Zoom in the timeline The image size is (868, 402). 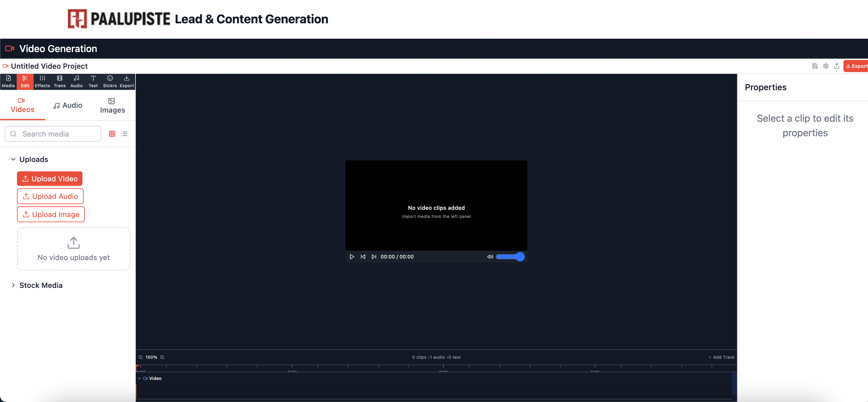[x=162, y=357]
